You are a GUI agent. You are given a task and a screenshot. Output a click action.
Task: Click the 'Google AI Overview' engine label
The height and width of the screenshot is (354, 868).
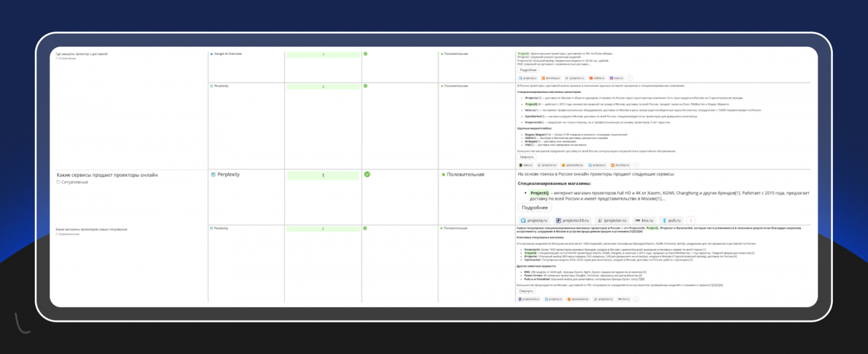coord(228,54)
